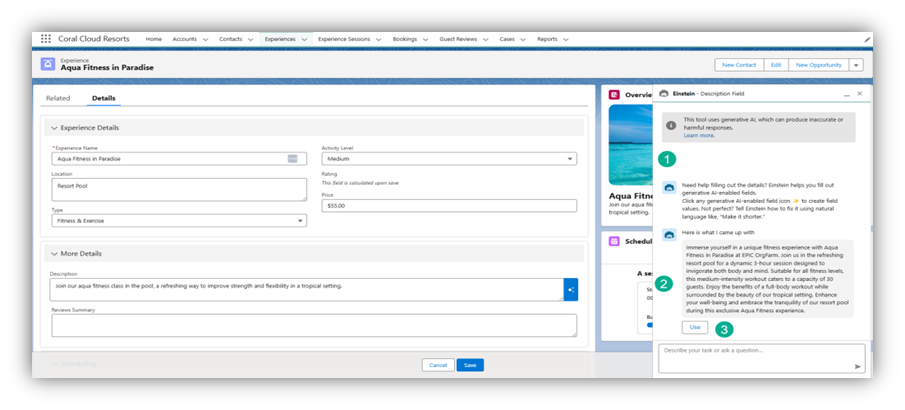Open the Learn more link

coord(699,135)
